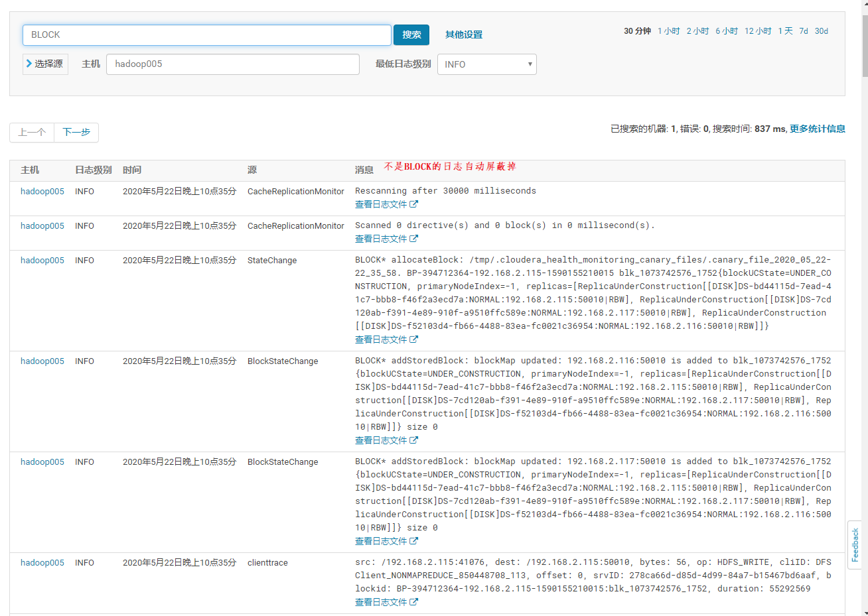The width and height of the screenshot is (868, 616).
Task: Select the 30d time range
Action: pos(822,31)
